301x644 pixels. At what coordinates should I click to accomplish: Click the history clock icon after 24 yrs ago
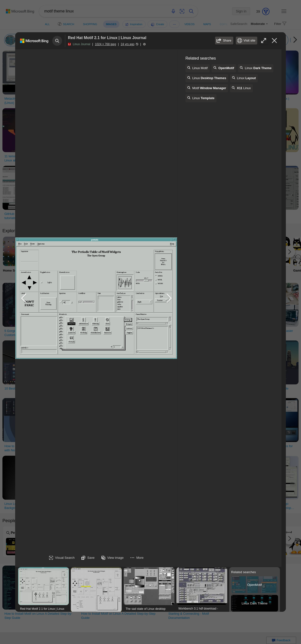[137, 44]
